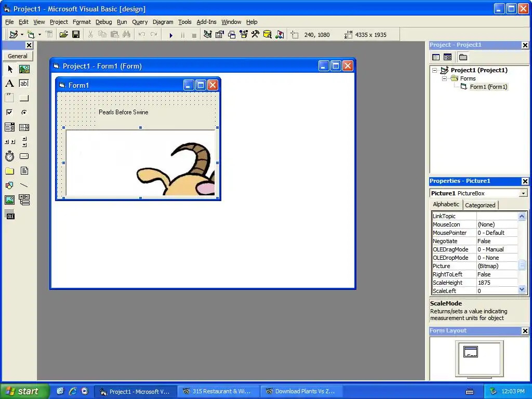The width and height of the screenshot is (532, 399).
Task: Switch to 315 Restaurant taskbar window
Action: [218, 391]
